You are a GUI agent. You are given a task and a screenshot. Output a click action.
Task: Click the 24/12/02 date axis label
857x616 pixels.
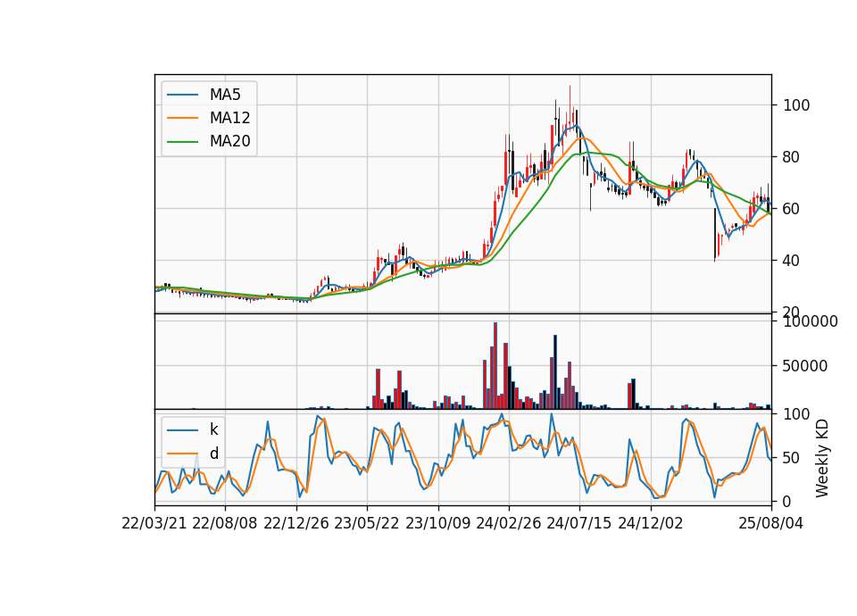pos(651,523)
